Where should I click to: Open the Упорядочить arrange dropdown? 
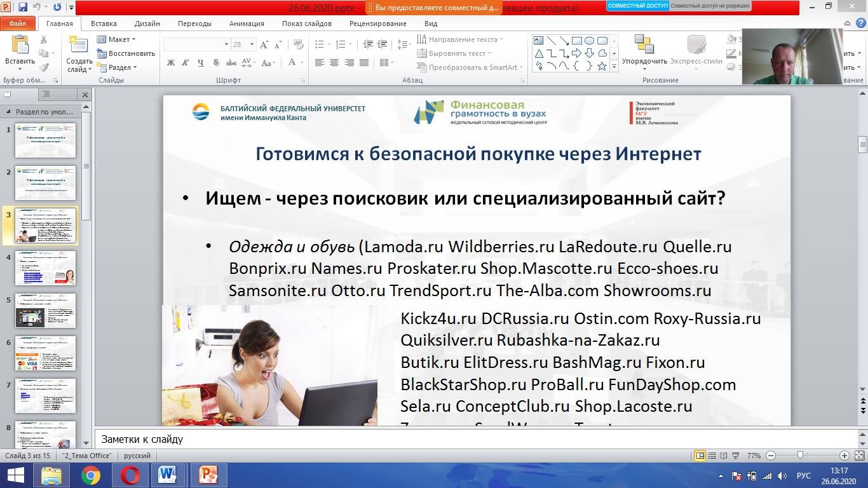644,52
